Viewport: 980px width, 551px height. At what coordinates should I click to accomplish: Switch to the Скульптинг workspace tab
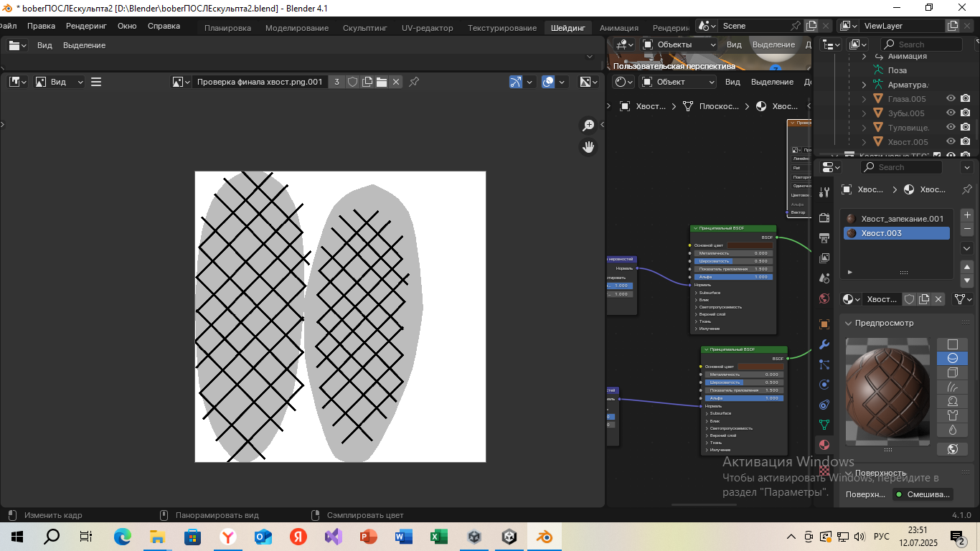coord(365,28)
